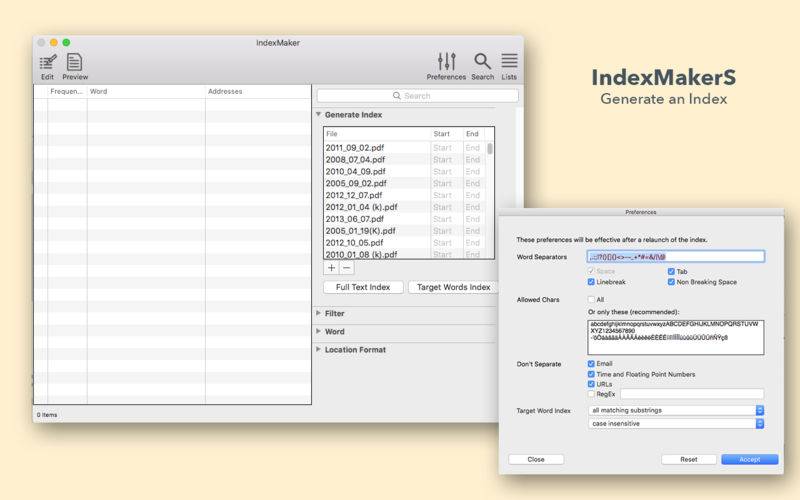Enable the RegEx checkbox

point(592,394)
